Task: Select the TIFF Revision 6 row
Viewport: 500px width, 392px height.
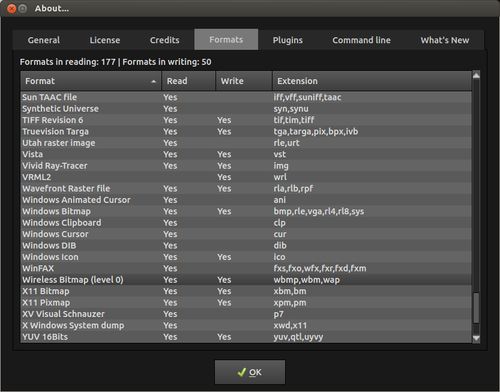Action: coord(246,120)
